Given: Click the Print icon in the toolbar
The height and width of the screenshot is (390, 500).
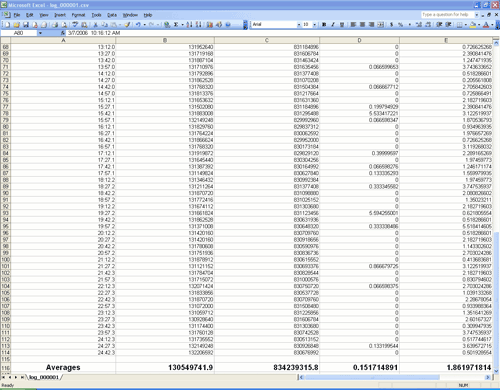Looking at the screenshot, I should coord(55,25).
